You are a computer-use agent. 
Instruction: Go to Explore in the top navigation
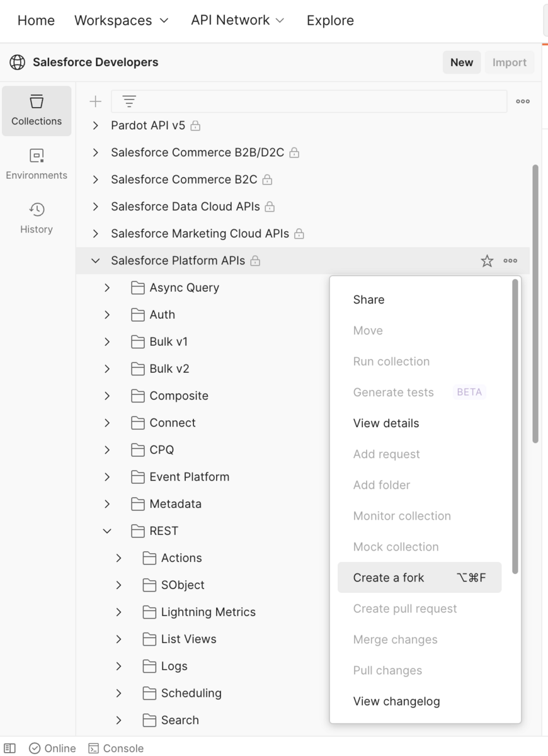tap(330, 20)
